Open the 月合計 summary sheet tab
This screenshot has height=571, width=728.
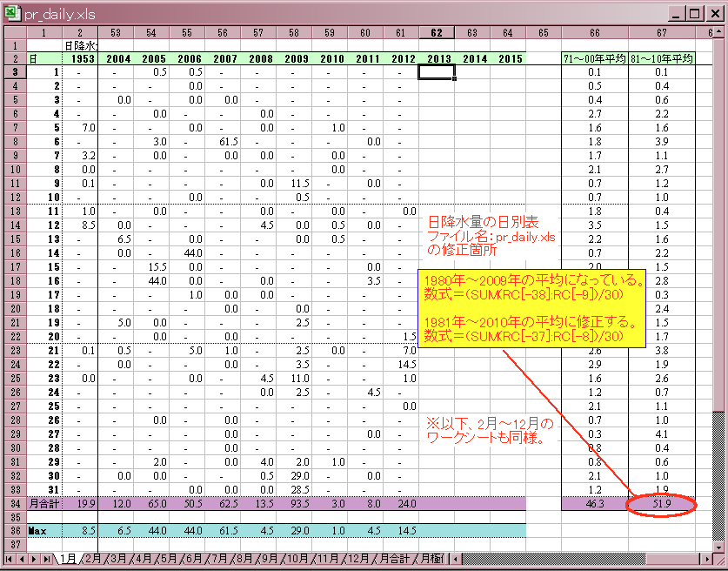click(x=395, y=559)
